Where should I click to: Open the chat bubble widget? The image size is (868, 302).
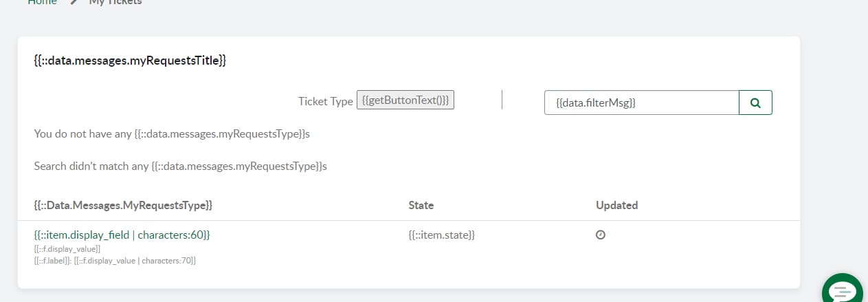[842, 290]
